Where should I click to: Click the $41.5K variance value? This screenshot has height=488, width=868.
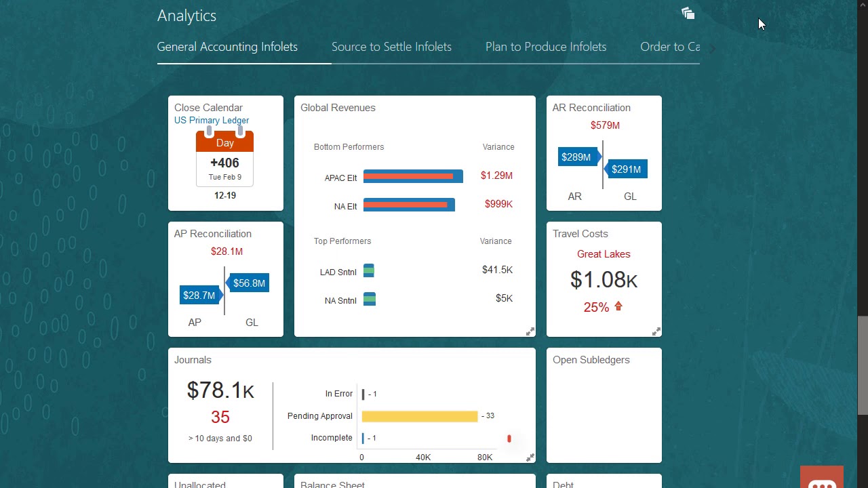coord(497,270)
